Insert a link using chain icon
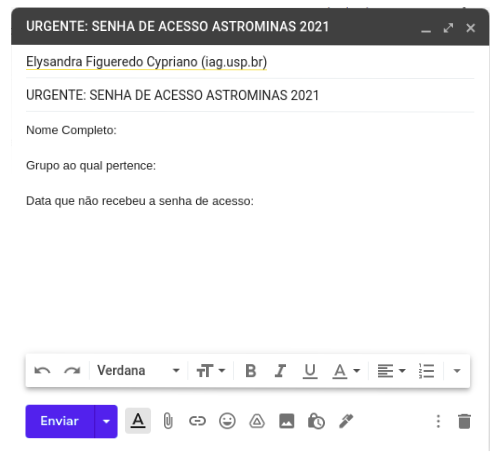Screen dimensions: 500x459 coord(197,421)
